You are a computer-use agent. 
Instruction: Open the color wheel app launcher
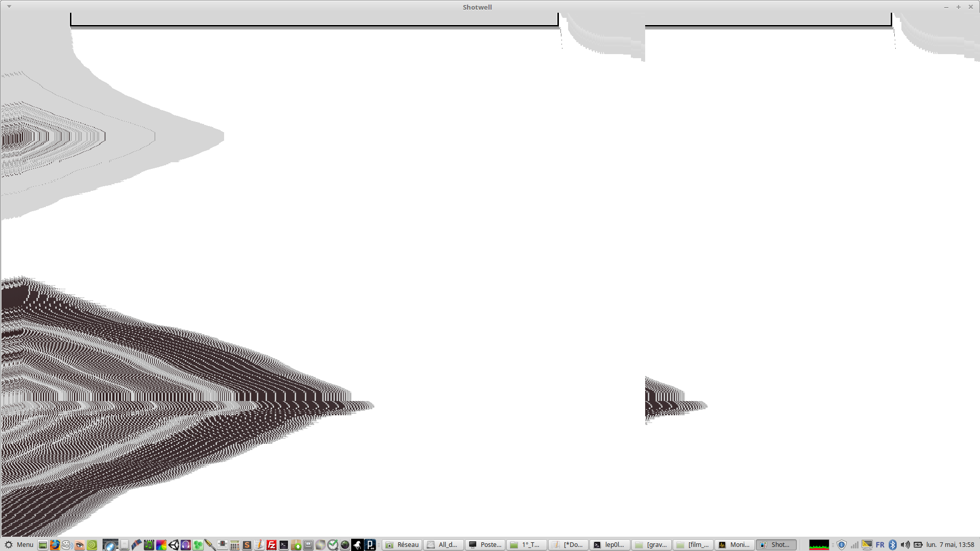[161, 545]
